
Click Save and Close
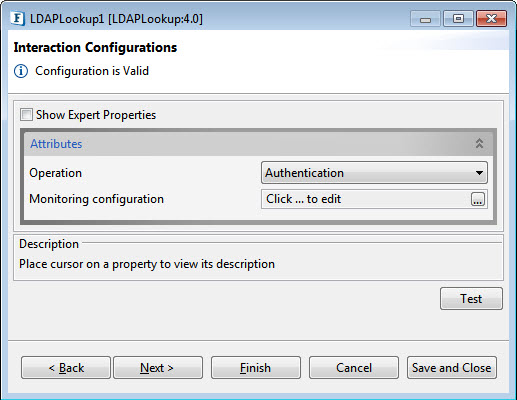point(452,368)
